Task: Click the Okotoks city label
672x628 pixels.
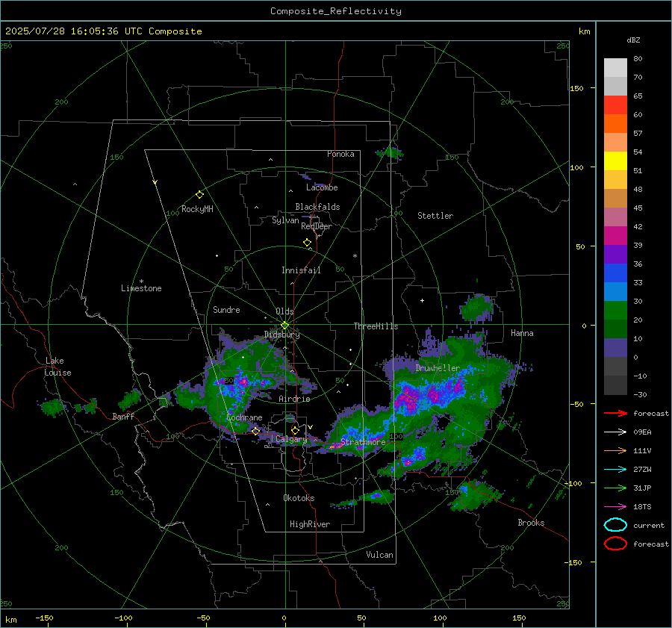Action: 299,498
